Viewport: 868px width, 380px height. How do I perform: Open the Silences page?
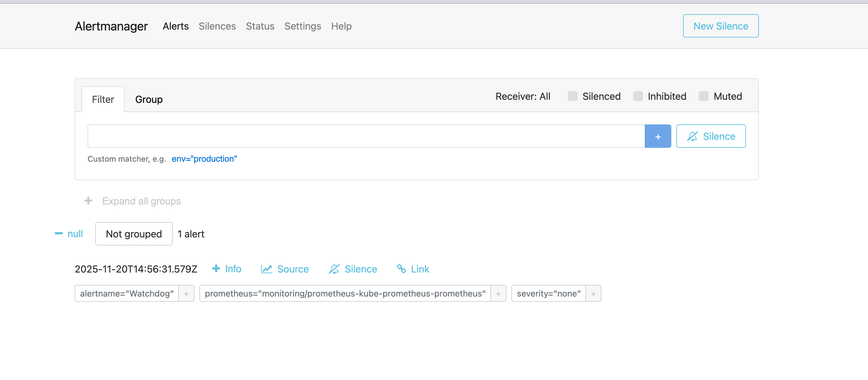(217, 26)
